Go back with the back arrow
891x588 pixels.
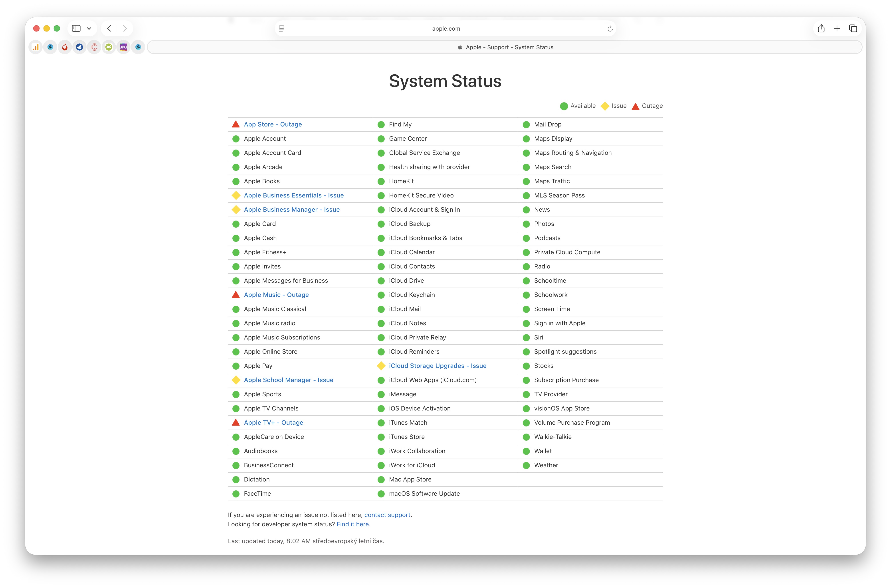click(x=109, y=28)
